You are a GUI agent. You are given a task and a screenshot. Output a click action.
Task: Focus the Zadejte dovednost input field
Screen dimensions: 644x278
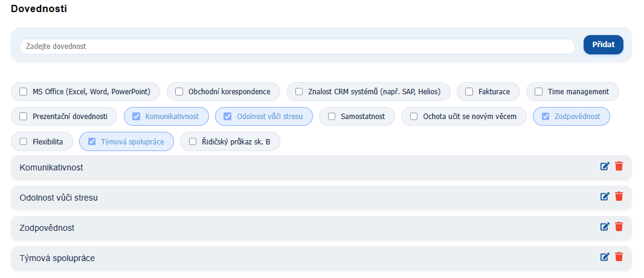[296, 47]
